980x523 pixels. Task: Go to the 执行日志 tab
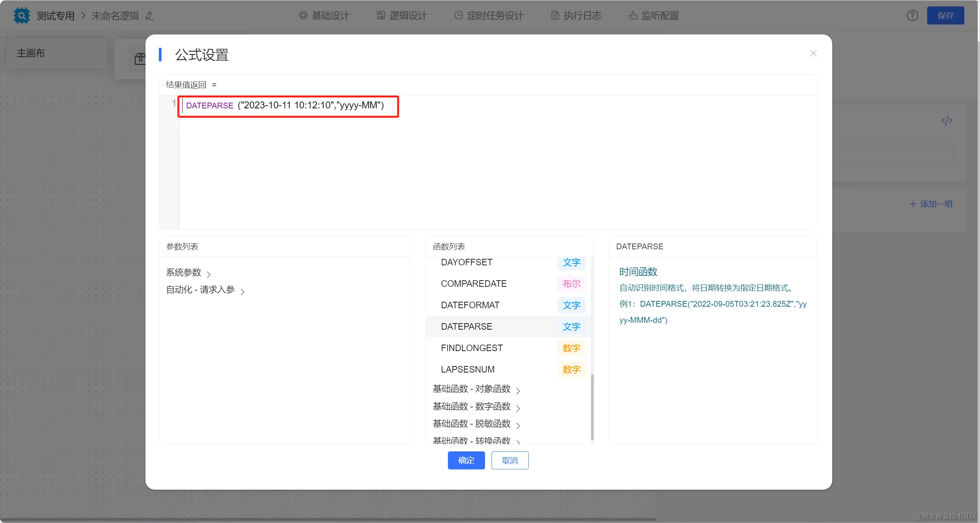[576, 16]
